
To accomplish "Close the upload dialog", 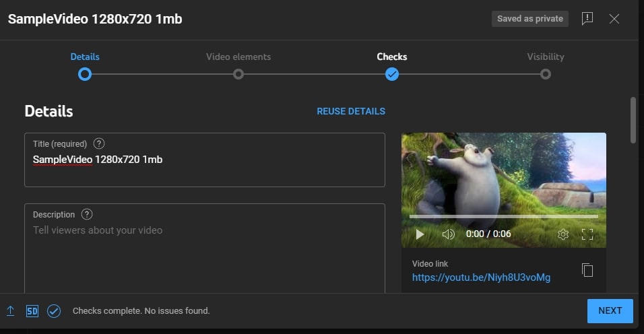I will click(614, 18).
